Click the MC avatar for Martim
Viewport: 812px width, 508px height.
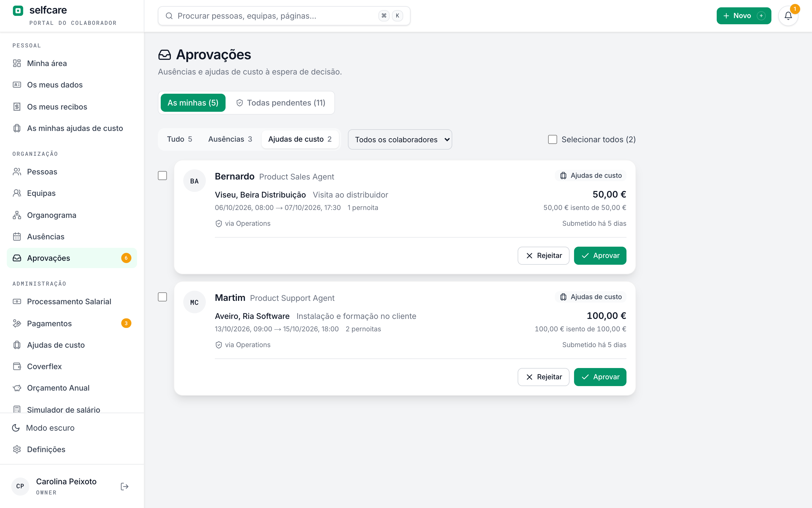point(194,302)
